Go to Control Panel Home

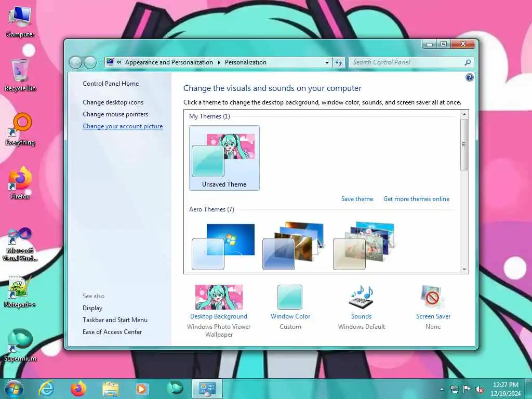click(111, 84)
